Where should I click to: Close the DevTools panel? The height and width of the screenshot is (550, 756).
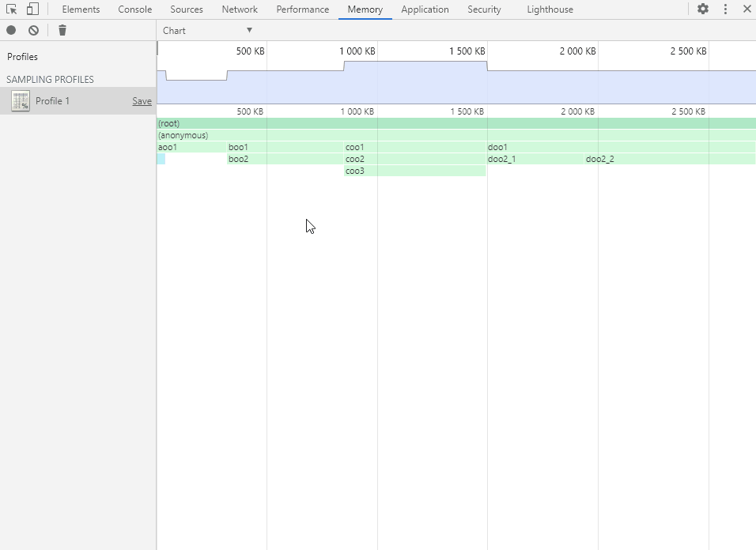747,9
